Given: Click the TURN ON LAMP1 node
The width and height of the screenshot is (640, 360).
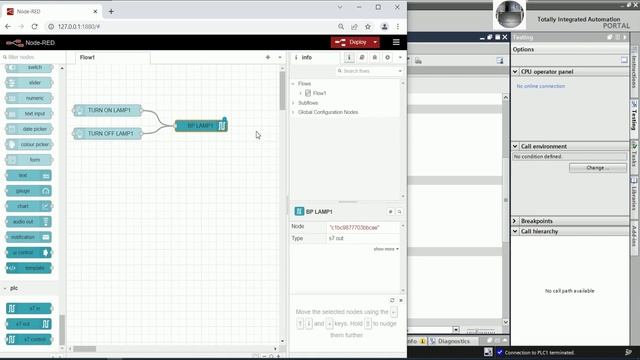Looking at the screenshot, I should [109, 110].
